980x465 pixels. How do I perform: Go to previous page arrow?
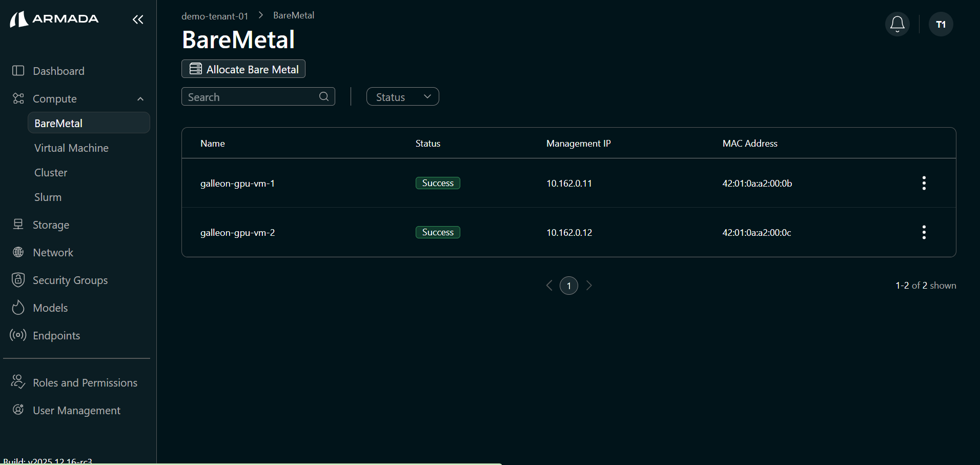pyautogui.click(x=549, y=286)
